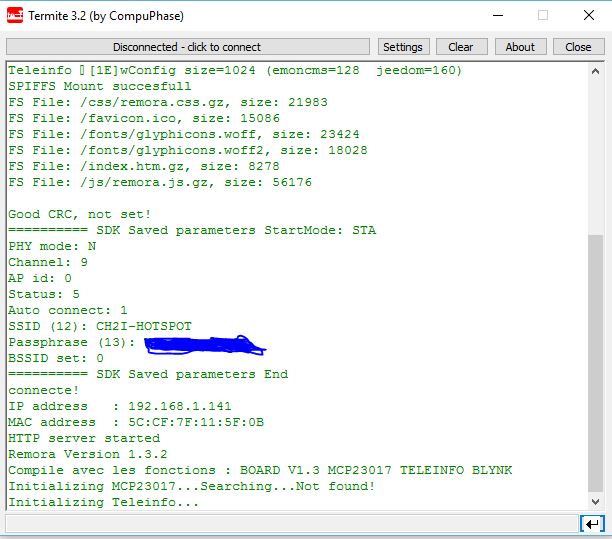Open the About dialog
The image size is (612, 539).
pos(520,47)
